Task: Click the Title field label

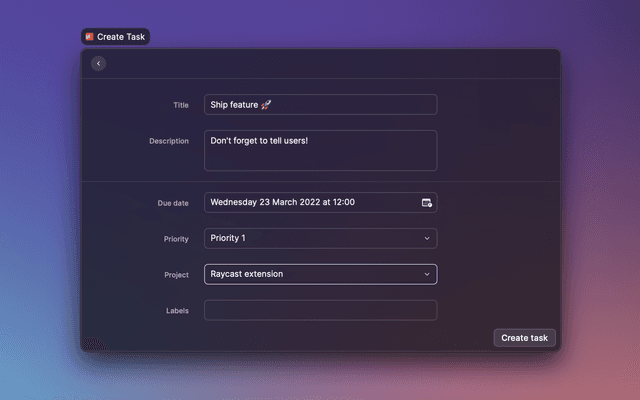Action: [x=180, y=104]
